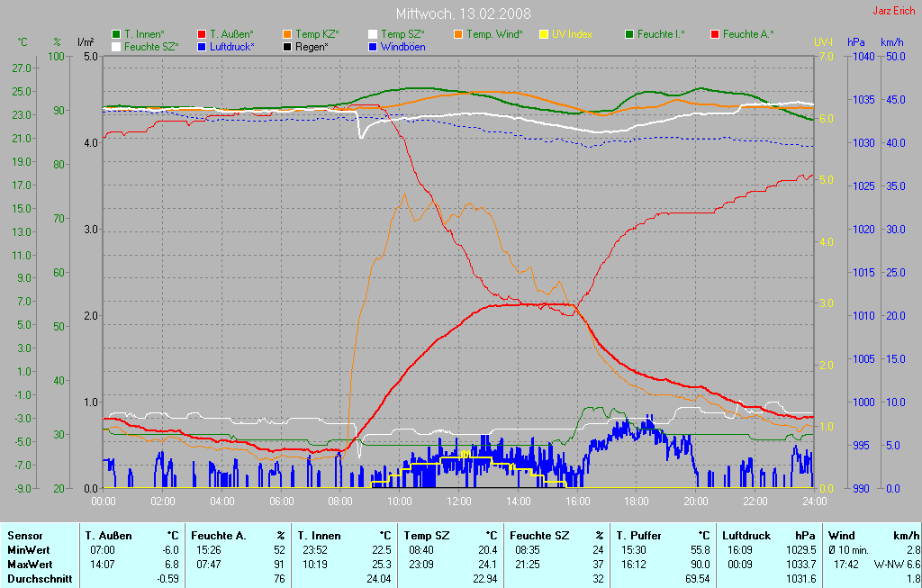Click the km/h axis label above the chart
Screen dimensions: 922x588
891,42
